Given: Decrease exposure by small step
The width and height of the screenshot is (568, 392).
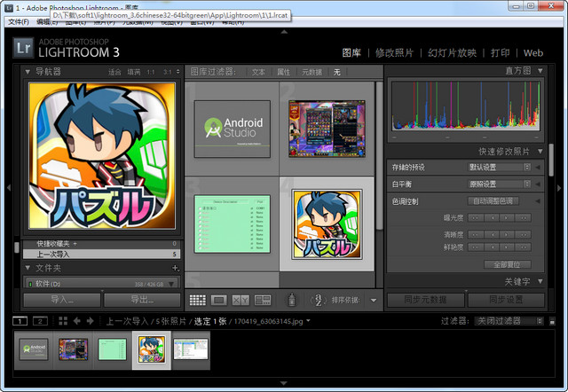Looking at the screenshot, I should click(492, 218).
